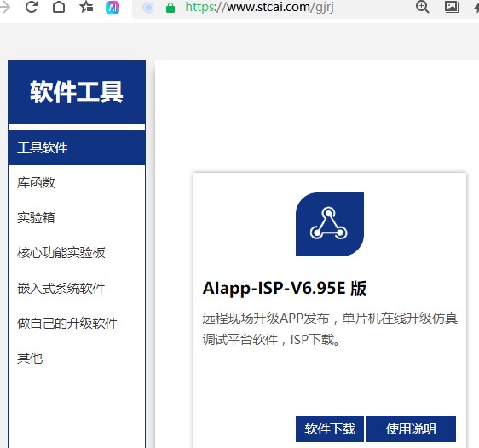
Task: Open 嵌入式系统软件 sidebar item
Action: pyautogui.click(x=77, y=288)
